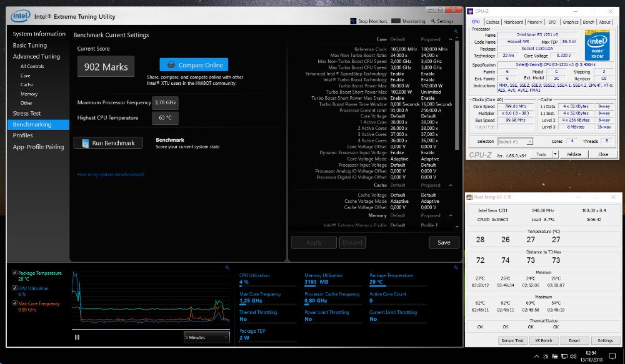Switch to the CPU-Z Memory tab

point(534,22)
